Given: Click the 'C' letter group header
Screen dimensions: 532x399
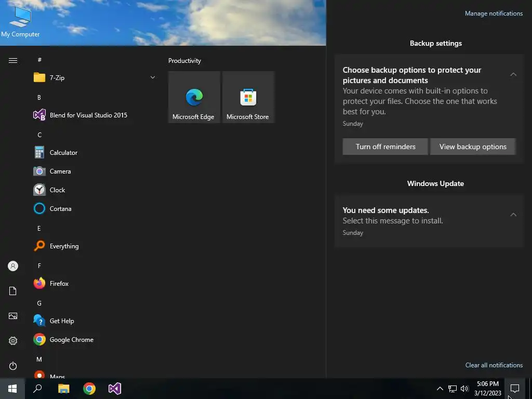Looking at the screenshot, I should click(x=39, y=135).
